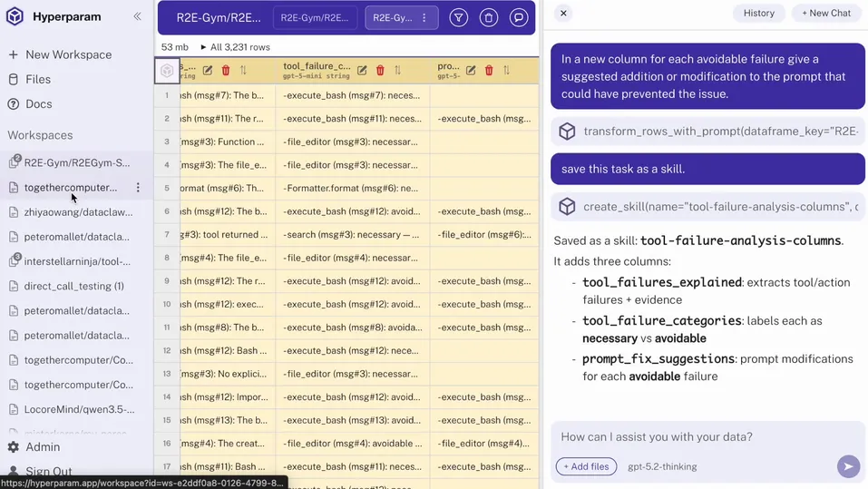Sort the tool_failure_c... column using its arrows icon

pyautogui.click(x=397, y=70)
